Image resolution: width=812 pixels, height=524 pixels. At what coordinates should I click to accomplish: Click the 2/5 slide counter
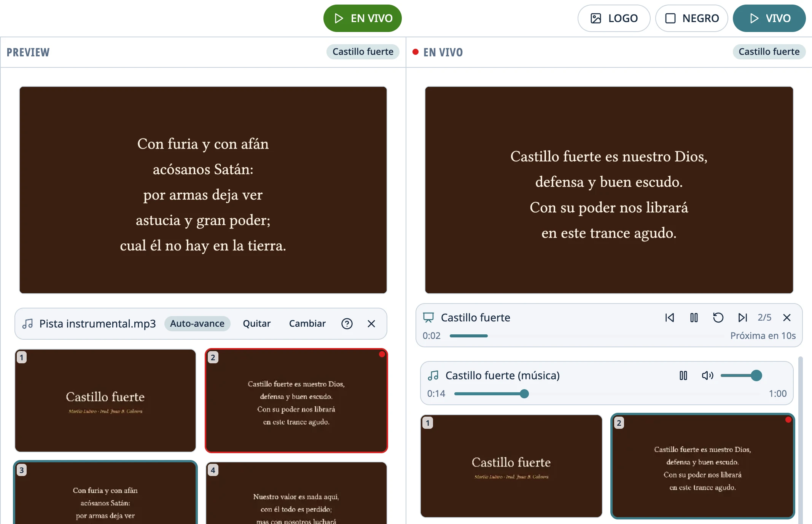point(764,318)
